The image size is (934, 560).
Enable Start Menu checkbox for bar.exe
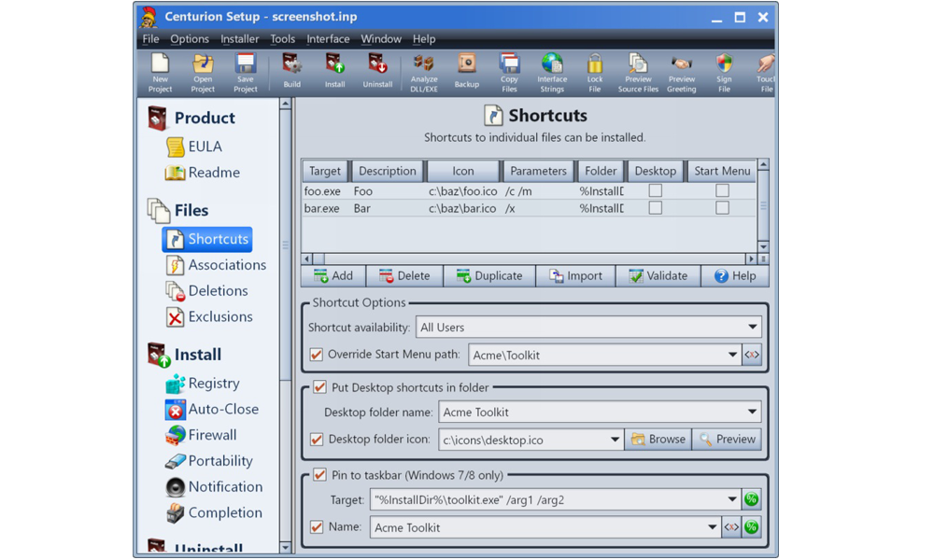[722, 208]
